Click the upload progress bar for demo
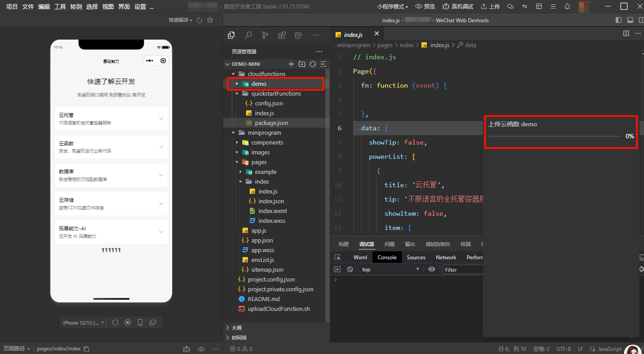Viewport: 644px width, 354px height. (555, 136)
